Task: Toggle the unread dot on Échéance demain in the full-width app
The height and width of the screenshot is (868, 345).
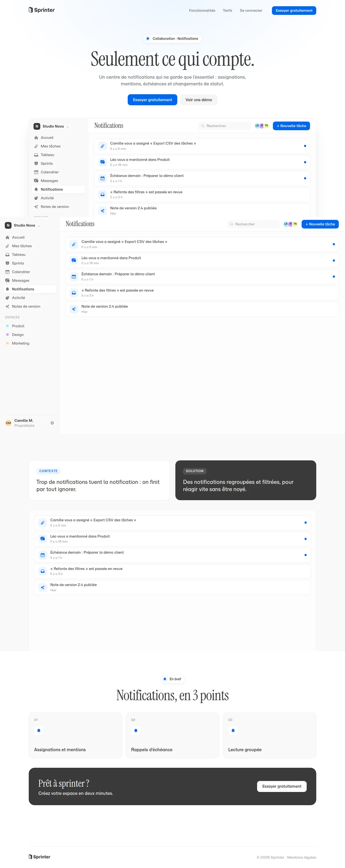Action: [334, 277]
